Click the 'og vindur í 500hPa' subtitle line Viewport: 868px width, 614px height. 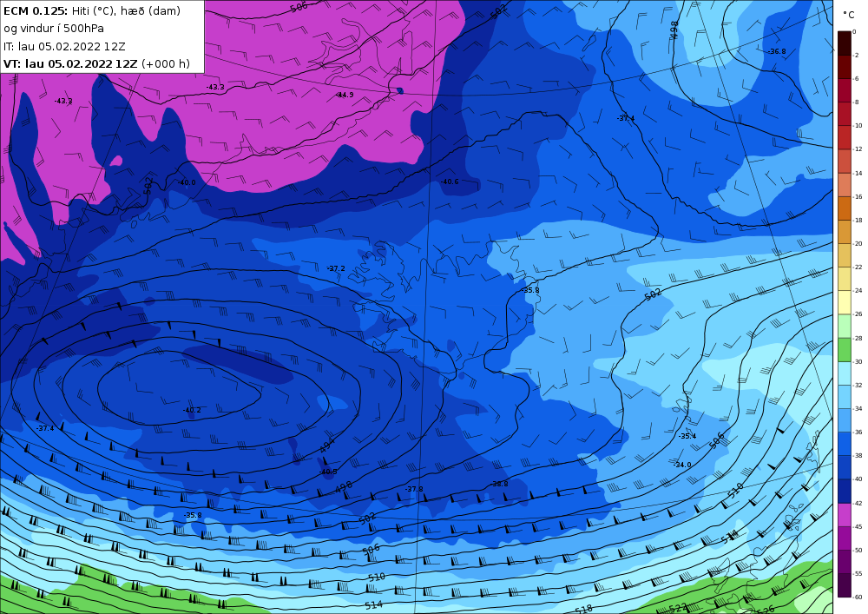(x=54, y=29)
